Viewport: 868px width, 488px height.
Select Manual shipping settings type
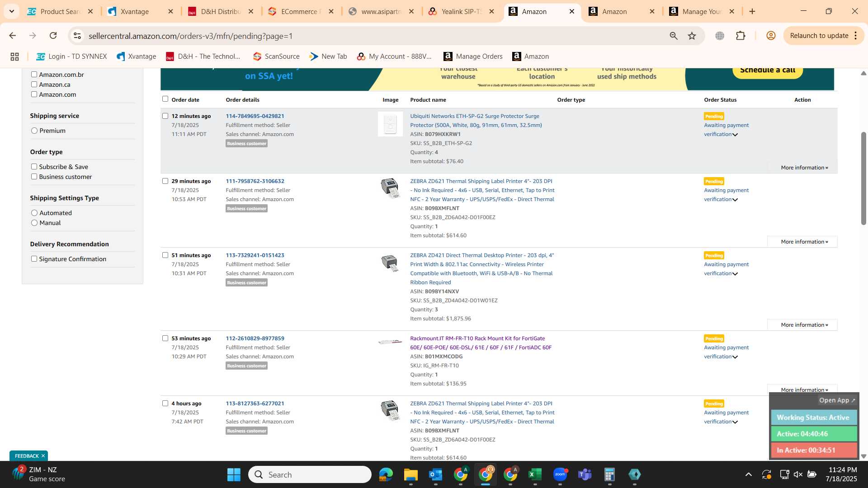click(x=34, y=223)
